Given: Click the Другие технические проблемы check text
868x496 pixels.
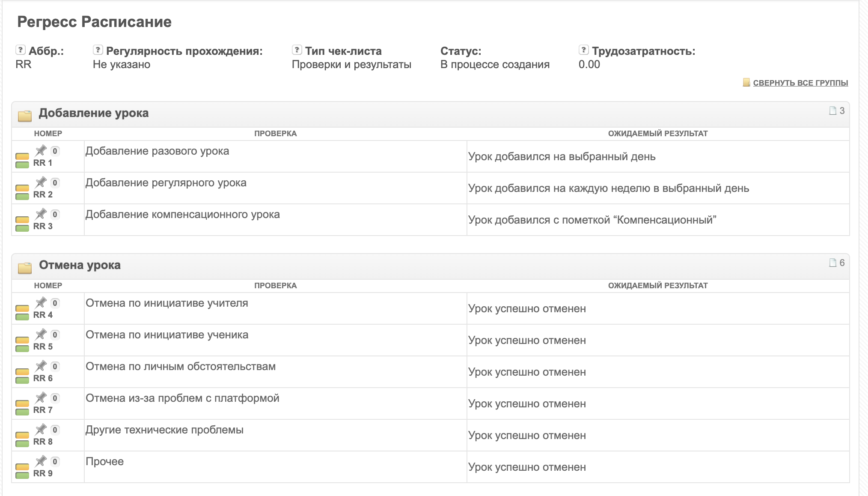Looking at the screenshot, I should (164, 430).
